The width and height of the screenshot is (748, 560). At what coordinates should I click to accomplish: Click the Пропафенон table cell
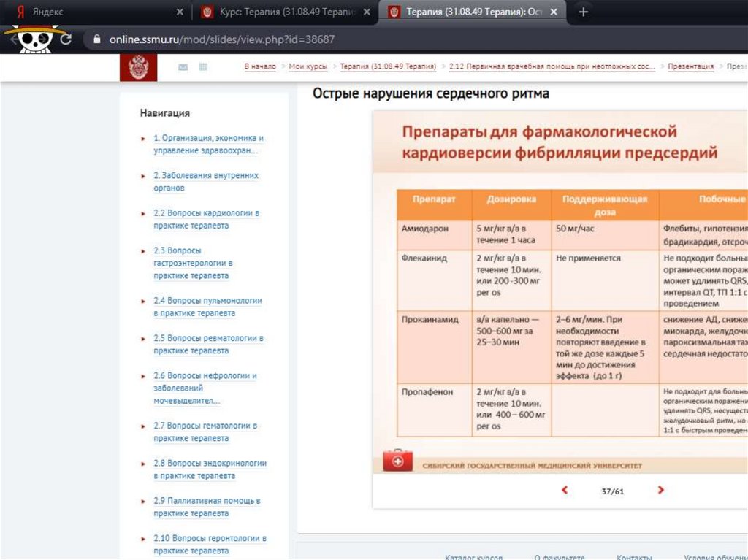[434, 410]
